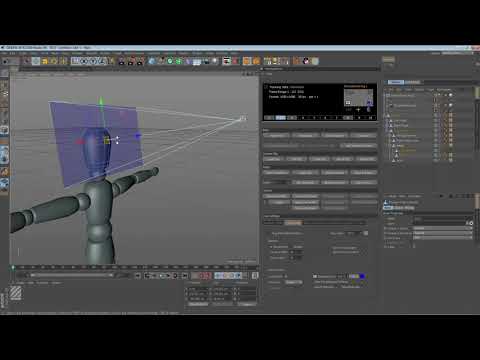Toggle the X axis lock icon
This screenshot has width=480, height=360.
tap(84, 61)
